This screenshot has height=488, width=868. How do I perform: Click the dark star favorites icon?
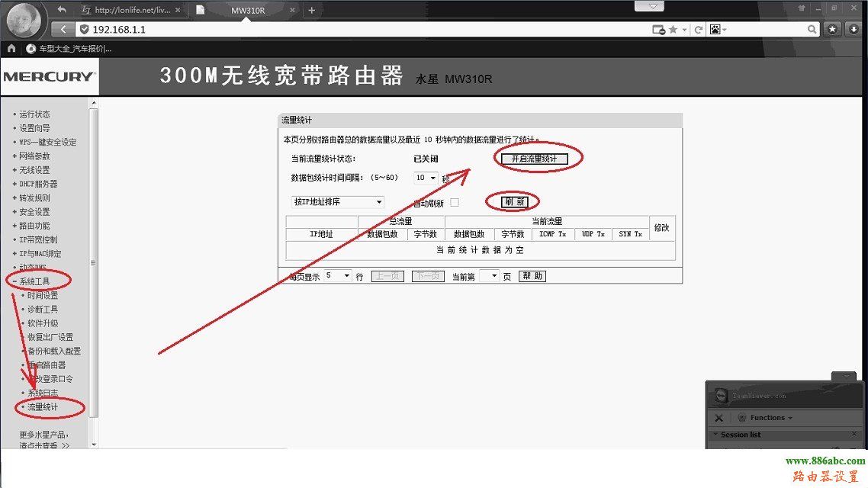(832, 29)
